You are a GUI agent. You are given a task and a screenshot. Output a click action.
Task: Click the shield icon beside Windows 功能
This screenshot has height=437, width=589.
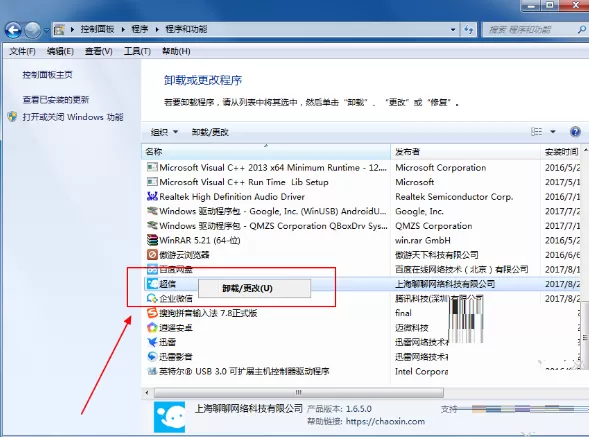pyautogui.click(x=12, y=116)
